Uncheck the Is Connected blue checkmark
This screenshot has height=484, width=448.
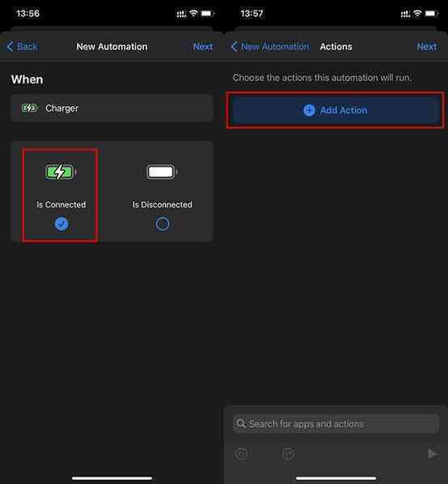tap(61, 224)
